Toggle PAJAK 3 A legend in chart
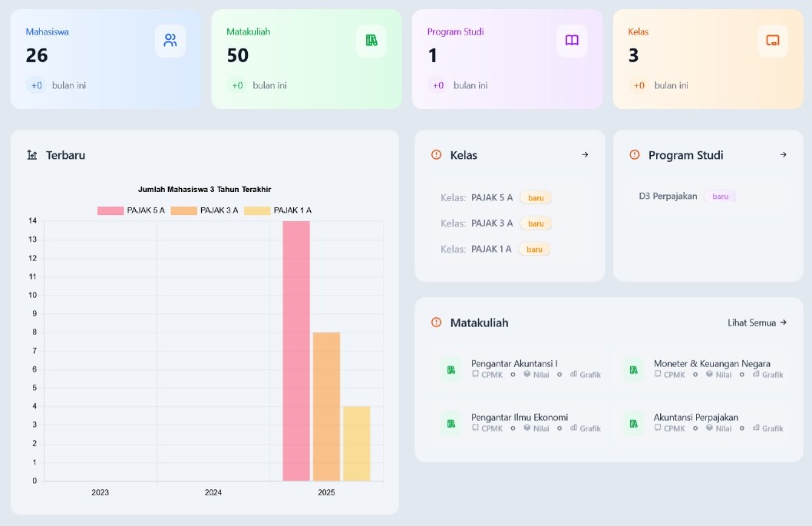Viewport: 812px width, 526px height. pos(205,210)
